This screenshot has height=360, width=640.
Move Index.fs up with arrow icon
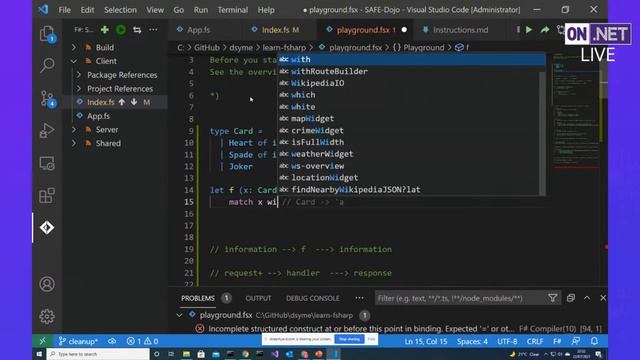pyautogui.click(x=122, y=102)
